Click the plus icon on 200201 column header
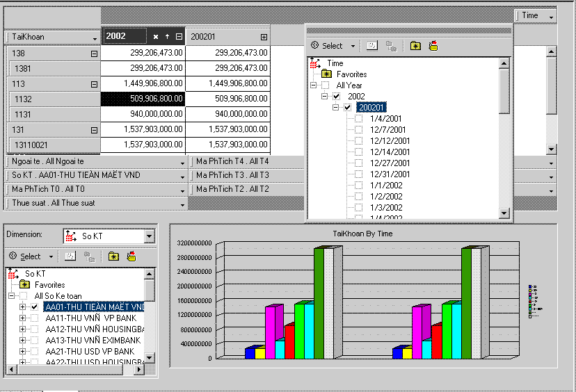Screen dimensions: 576x392 coord(264,37)
